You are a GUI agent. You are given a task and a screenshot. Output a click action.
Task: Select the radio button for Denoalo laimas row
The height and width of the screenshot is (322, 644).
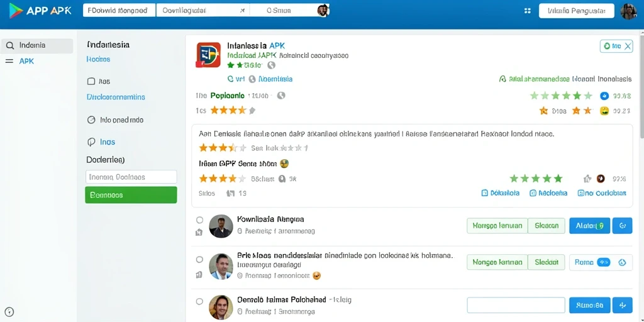(x=199, y=301)
